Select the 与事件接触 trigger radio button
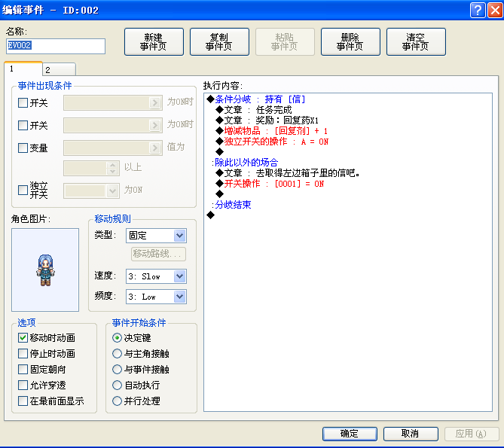Screen dimensions: 504x448 tap(117, 370)
